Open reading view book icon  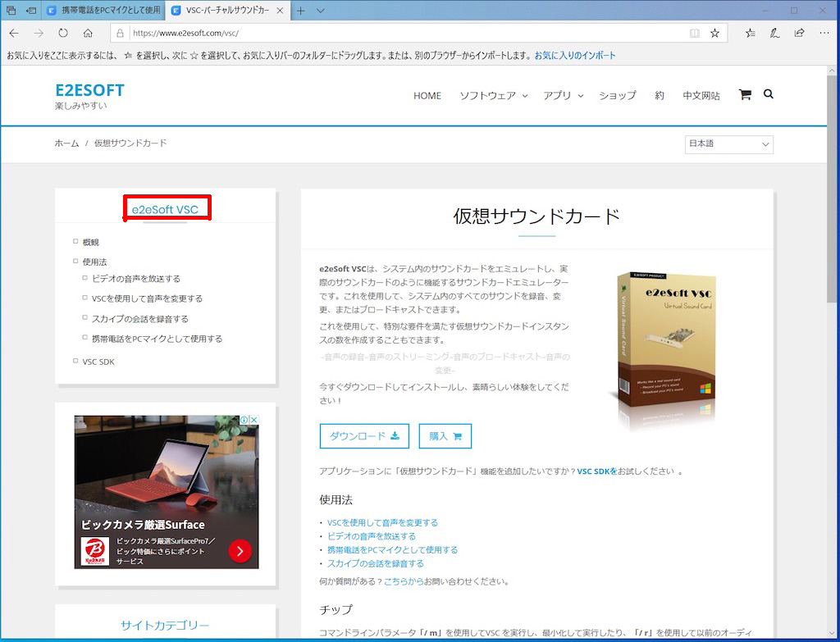694,33
